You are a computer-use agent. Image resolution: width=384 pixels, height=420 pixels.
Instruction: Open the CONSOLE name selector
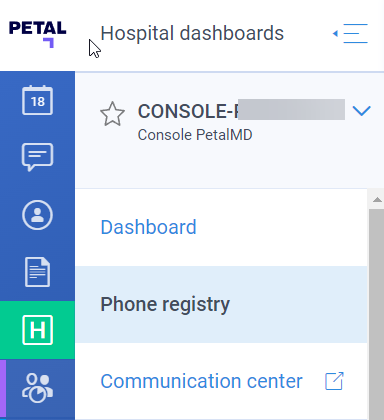click(241, 111)
